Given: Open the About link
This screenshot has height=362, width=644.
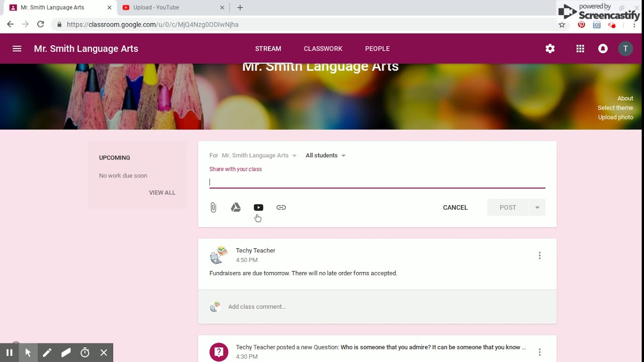Looking at the screenshot, I should pos(625,99).
